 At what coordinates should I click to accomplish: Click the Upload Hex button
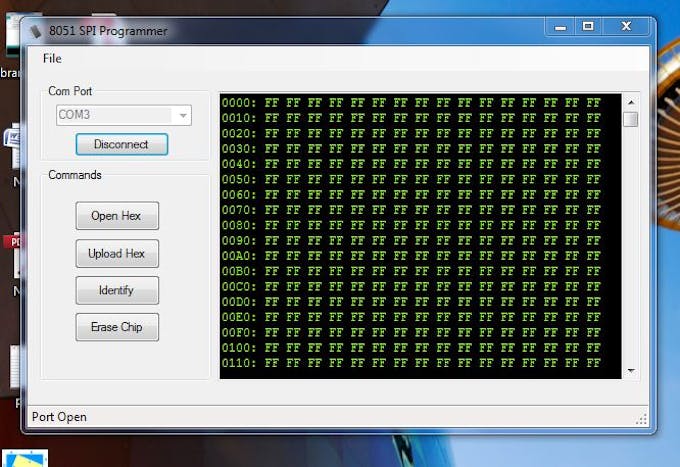[117, 254]
